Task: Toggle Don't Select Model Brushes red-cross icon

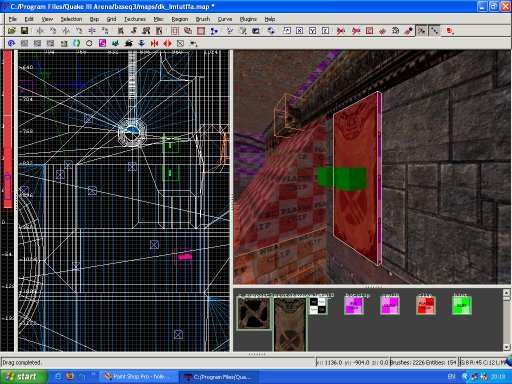Action: [341, 31]
